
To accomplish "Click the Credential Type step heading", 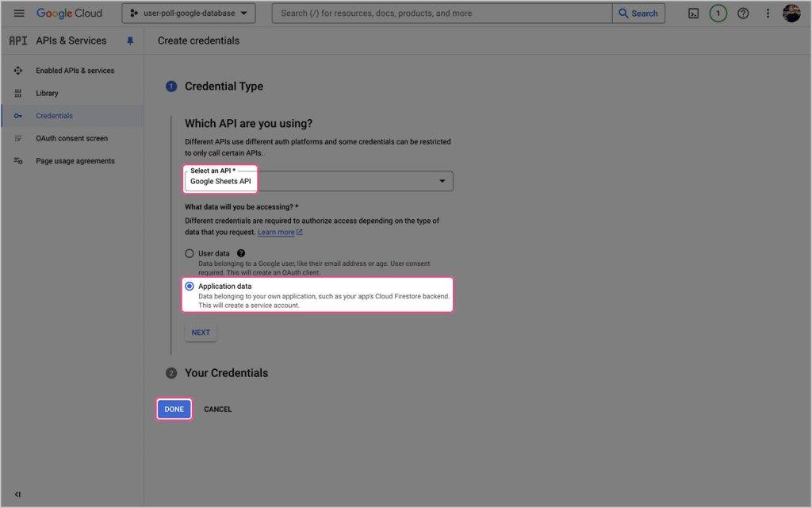I will click(x=224, y=86).
